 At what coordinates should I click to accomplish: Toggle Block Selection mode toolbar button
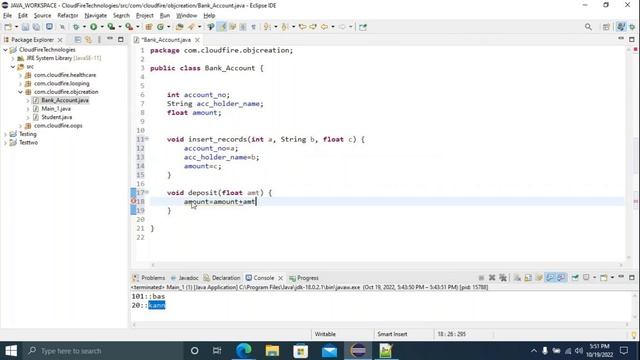point(243,27)
